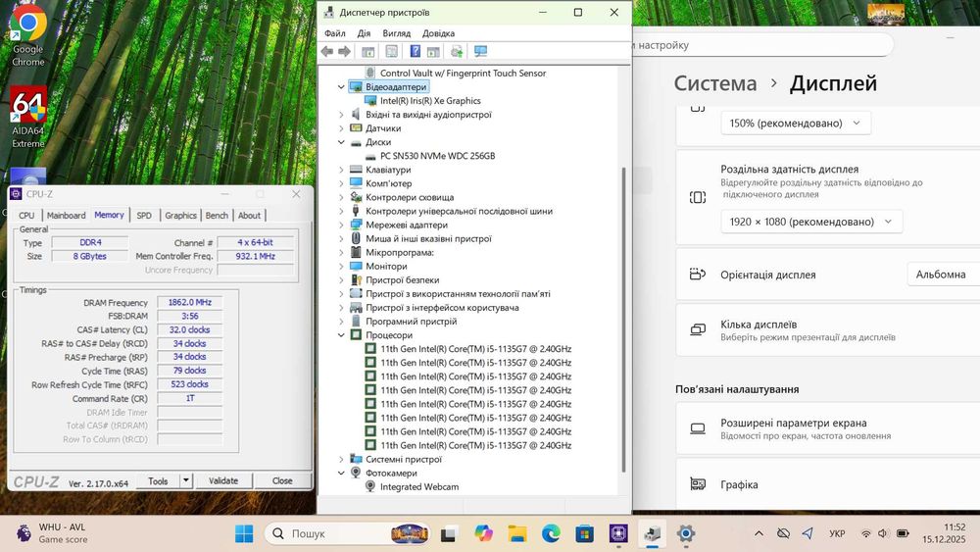
Task: Expand the Клавіатури node
Action: tap(341, 170)
